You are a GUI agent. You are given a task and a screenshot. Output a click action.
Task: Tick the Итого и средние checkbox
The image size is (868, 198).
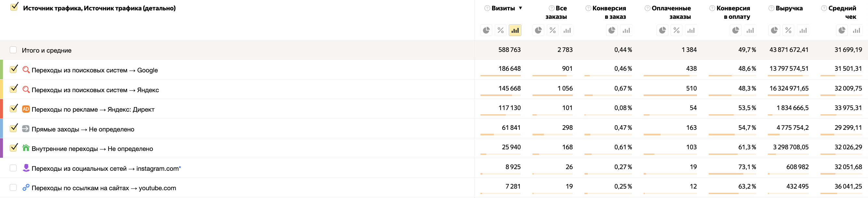tap(13, 50)
